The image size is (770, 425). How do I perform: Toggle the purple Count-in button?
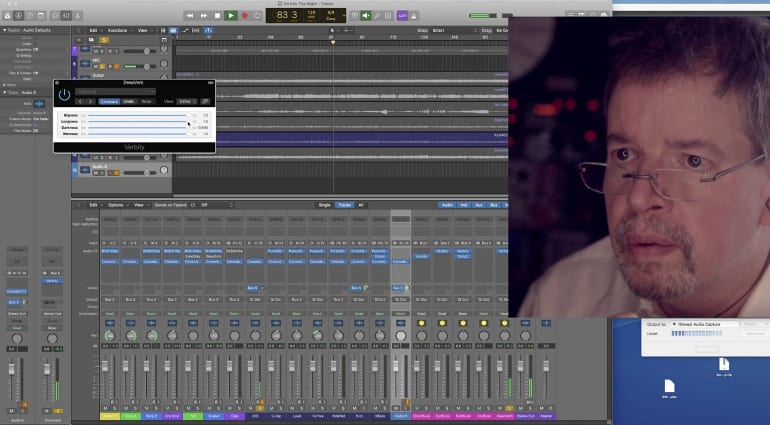[x=402, y=16]
